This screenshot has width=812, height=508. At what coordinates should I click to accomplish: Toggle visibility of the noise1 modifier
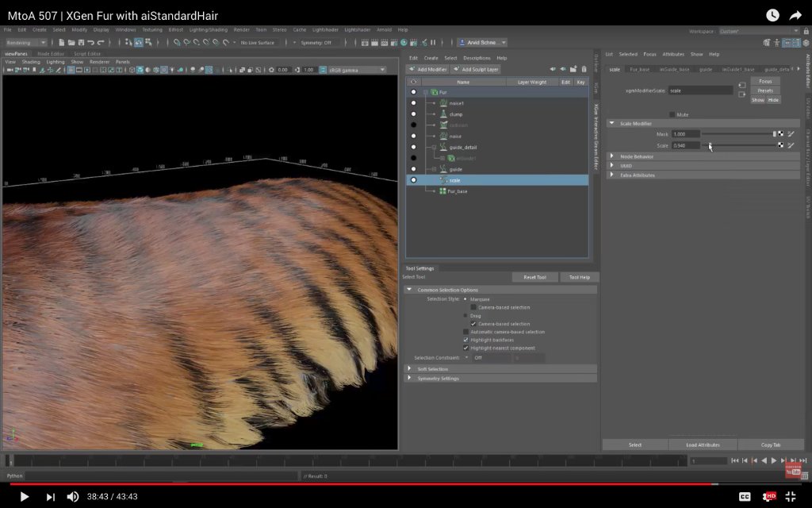pyautogui.click(x=413, y=103)
